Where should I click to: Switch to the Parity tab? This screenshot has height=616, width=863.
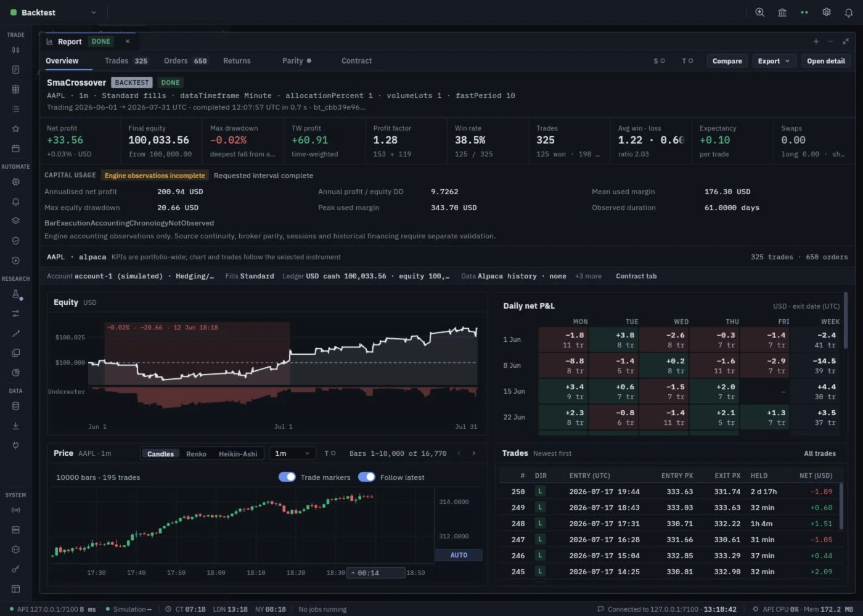(297, 61)
